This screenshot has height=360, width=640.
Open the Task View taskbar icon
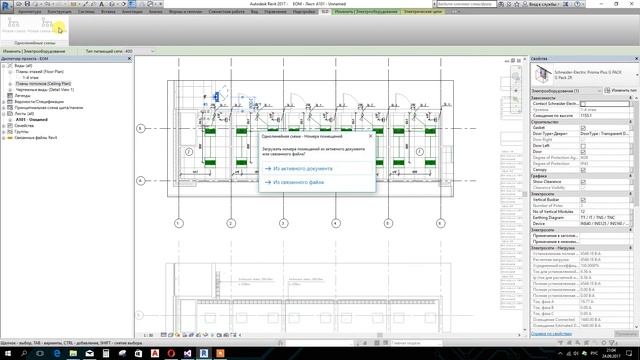point(40,353)
